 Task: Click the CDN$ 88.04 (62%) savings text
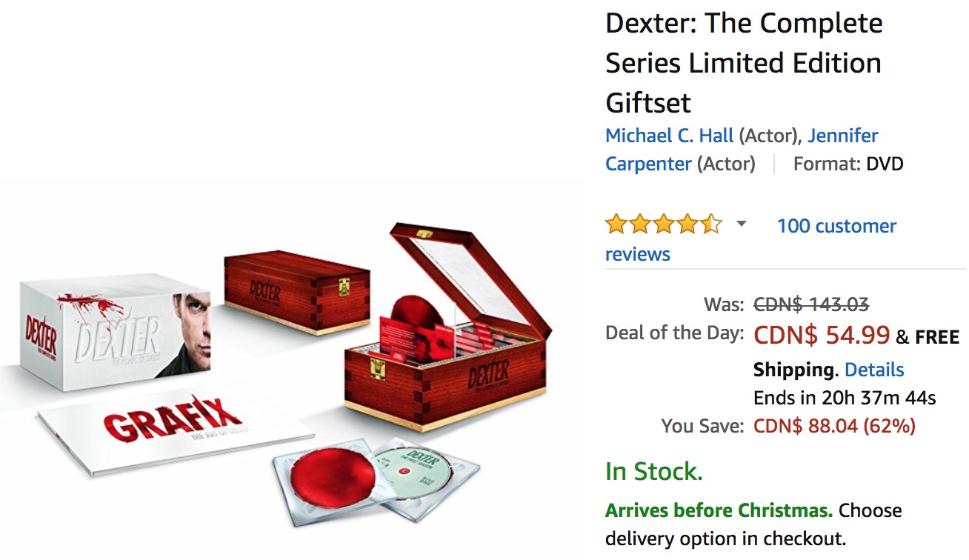tap(834, 426)
